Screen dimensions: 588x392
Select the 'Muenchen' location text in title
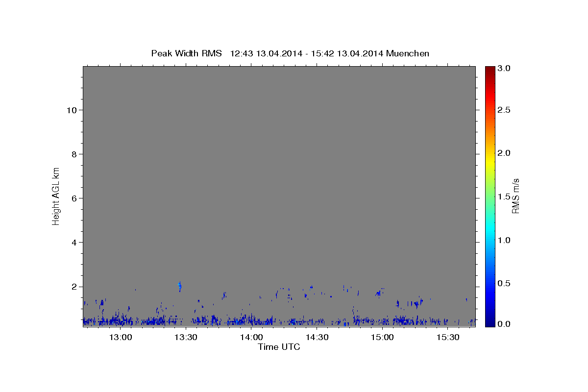(408, 53)
